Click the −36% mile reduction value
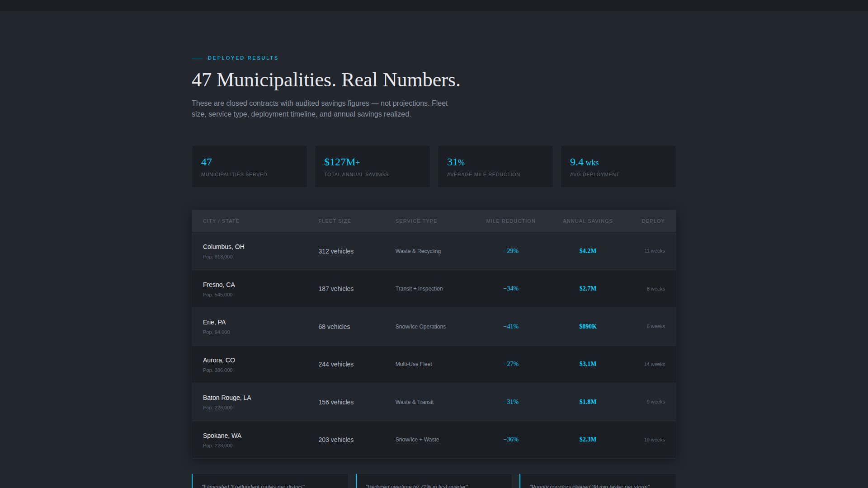Viewport: 868px width, 488px height. coord(511,439)
